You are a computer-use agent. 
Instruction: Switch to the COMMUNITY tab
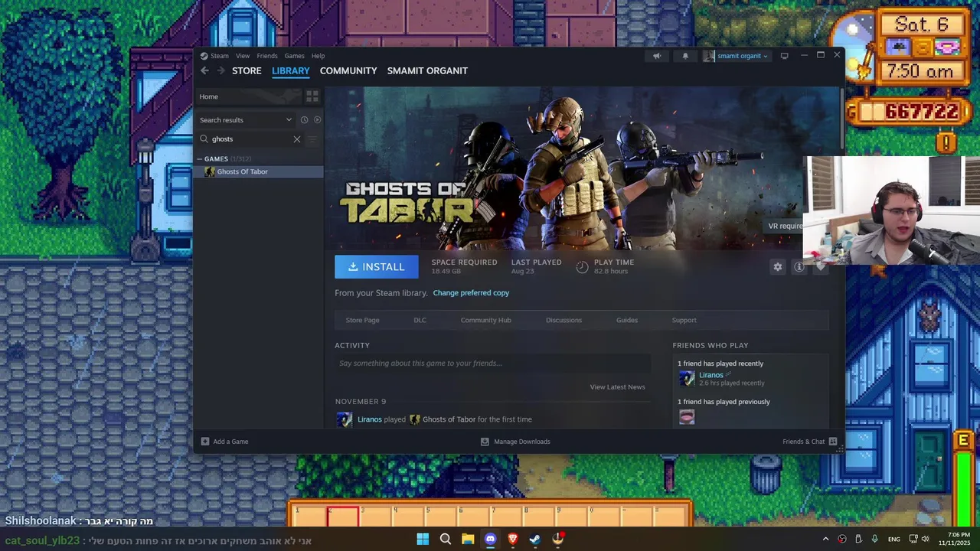coord(348,70)
